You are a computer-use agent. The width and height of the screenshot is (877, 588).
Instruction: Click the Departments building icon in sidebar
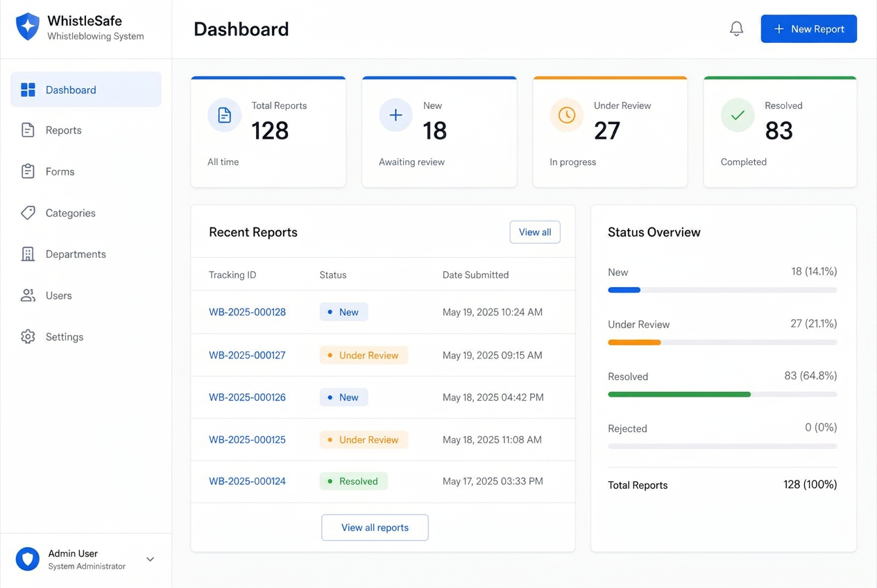[28, 254]
